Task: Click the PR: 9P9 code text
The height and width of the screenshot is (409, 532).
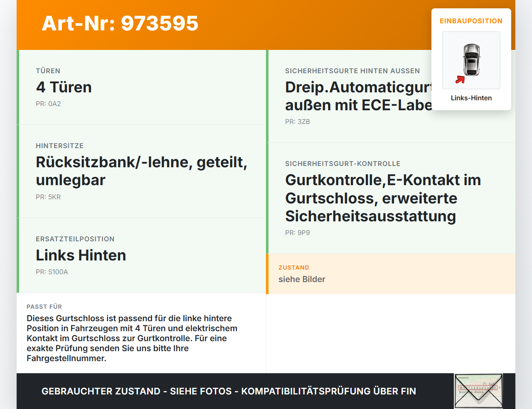Action: coord(297,233)
